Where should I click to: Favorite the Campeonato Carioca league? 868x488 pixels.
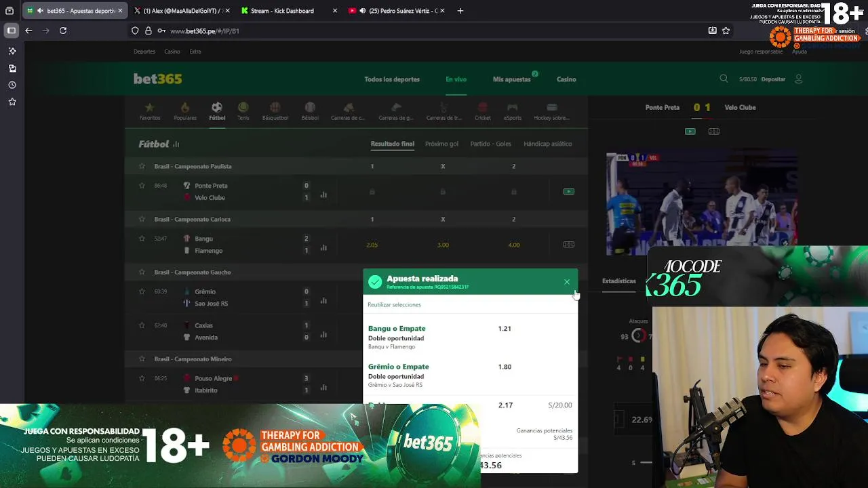pos(142,219)
